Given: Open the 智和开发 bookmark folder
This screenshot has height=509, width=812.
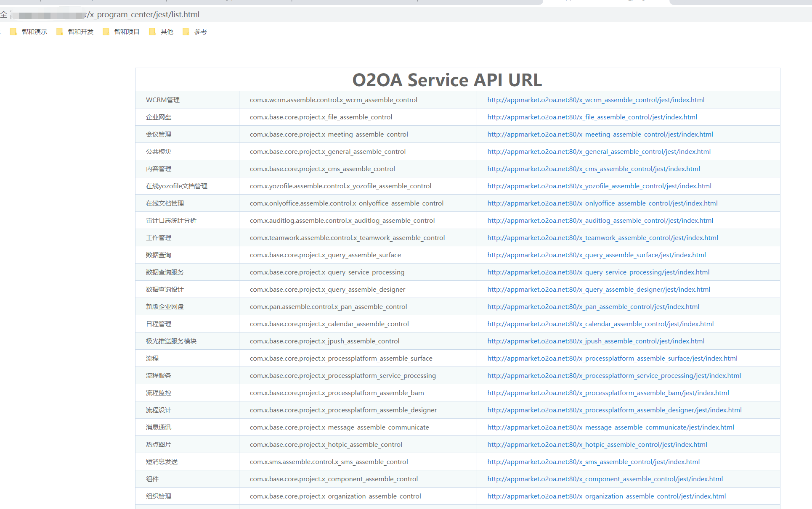Looking at the screenshot, I should [75, 32].
